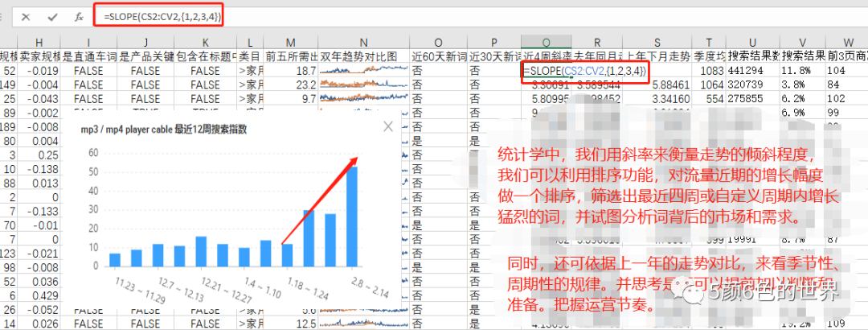Click the cell being edited with =SLOPE formula
The image size is (868, 330).
click(x=584, y=71)
